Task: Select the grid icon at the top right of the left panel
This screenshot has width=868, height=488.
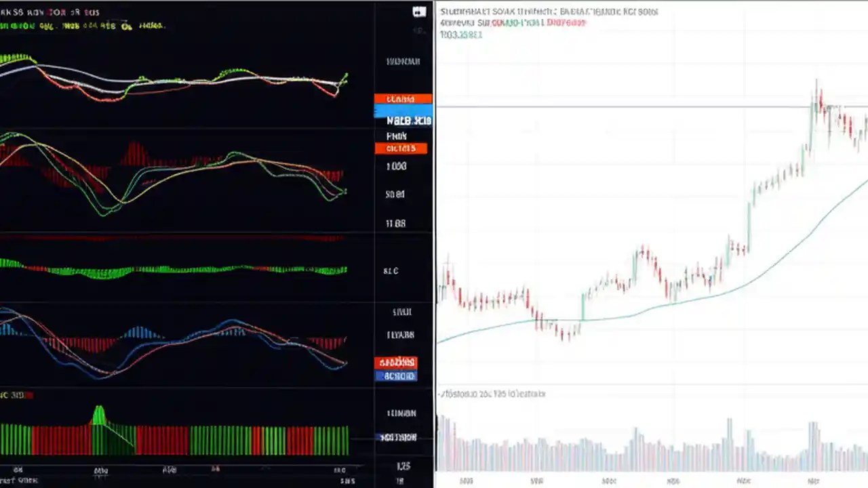Action: [x=419, y=12]
